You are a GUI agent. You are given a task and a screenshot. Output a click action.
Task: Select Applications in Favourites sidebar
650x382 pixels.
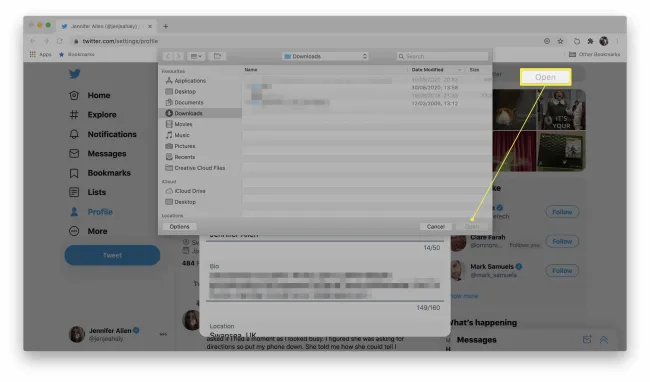coord(186,81)
